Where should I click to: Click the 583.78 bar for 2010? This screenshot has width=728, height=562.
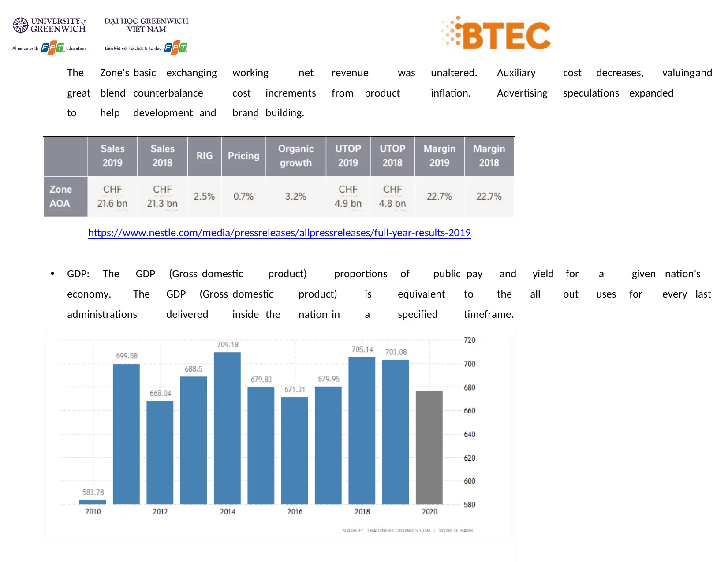(93, 502)
